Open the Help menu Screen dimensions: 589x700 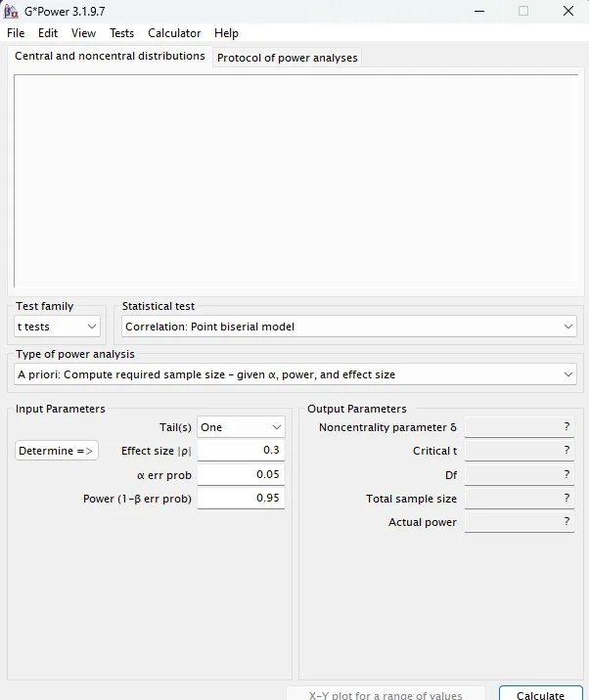point(226,33)
